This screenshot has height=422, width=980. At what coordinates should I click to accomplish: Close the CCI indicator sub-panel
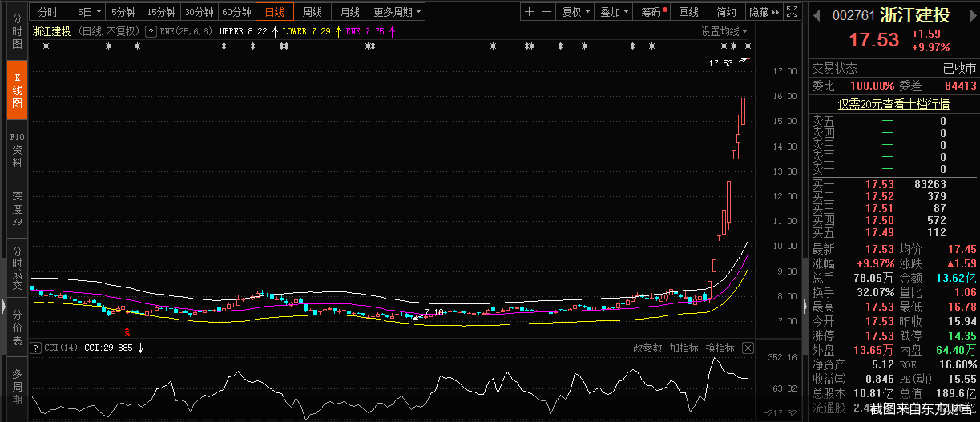[748, 348]
